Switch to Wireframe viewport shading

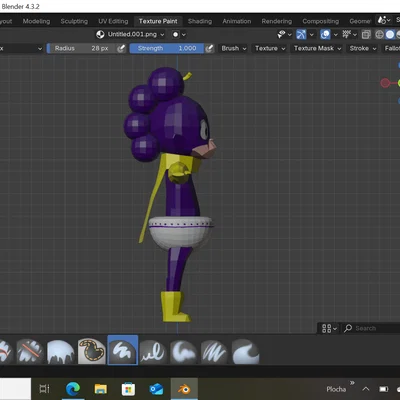[379, 34]
